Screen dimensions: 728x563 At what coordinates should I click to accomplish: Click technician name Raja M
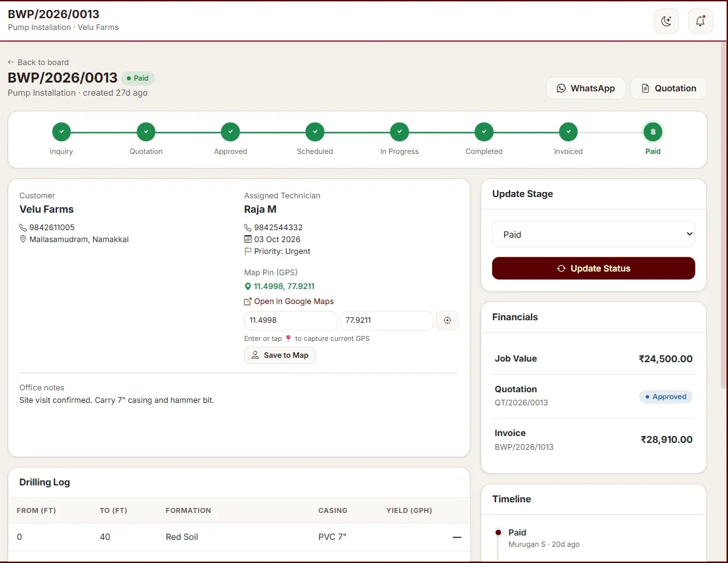(x=260, y=210)
